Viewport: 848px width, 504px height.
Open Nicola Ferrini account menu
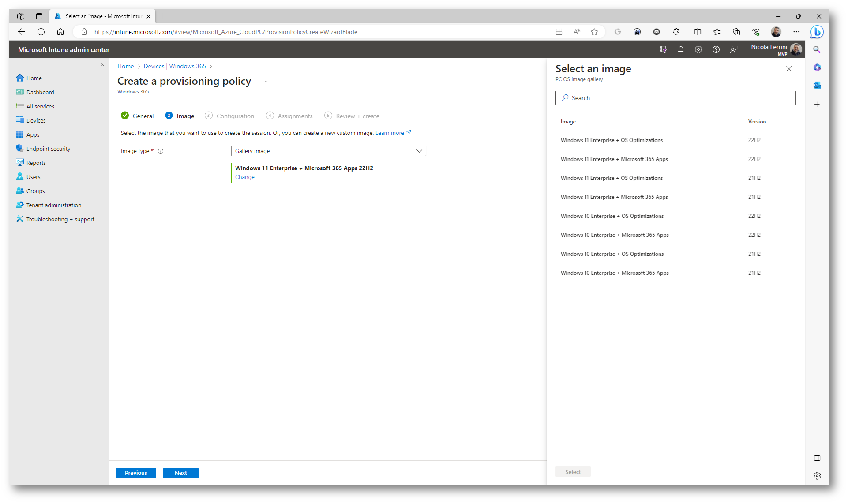pos(776,49)
